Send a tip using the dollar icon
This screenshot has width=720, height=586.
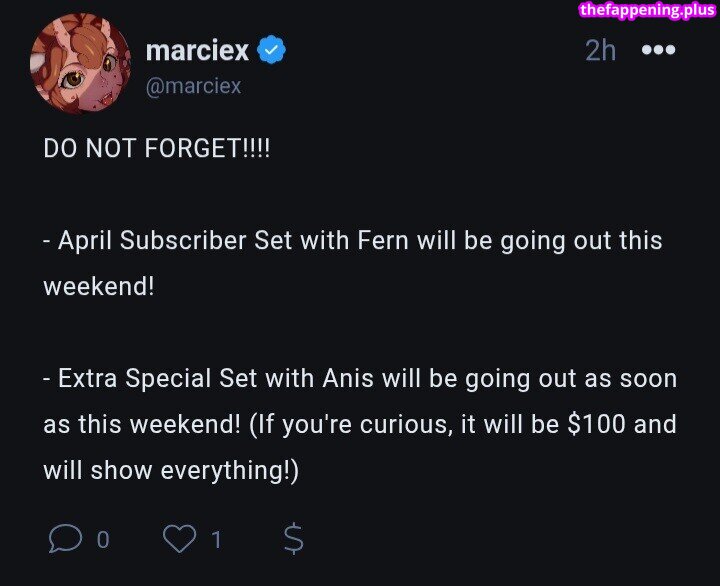pyautogui.click(x=293, y=539)
